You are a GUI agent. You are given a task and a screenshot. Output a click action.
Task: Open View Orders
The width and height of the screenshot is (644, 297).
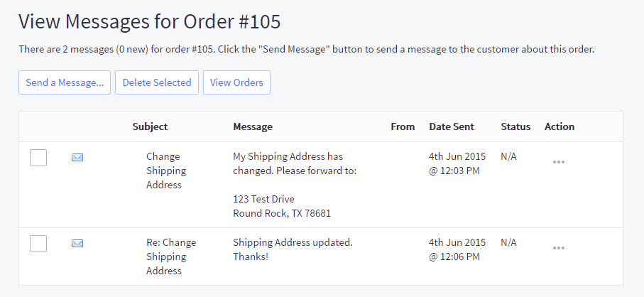tap(236, 82)
